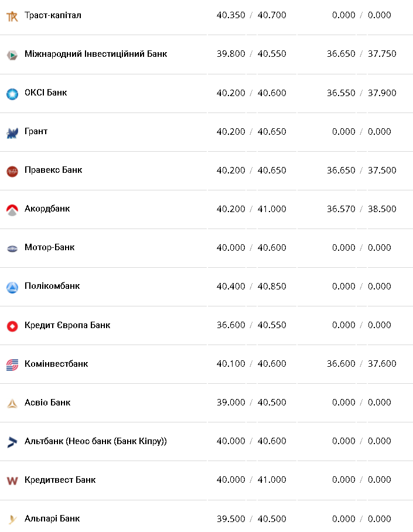Click the Кредитвест Банк W logo
The height and width of the screenshot is (532, 413).
[x=12, y=480]
